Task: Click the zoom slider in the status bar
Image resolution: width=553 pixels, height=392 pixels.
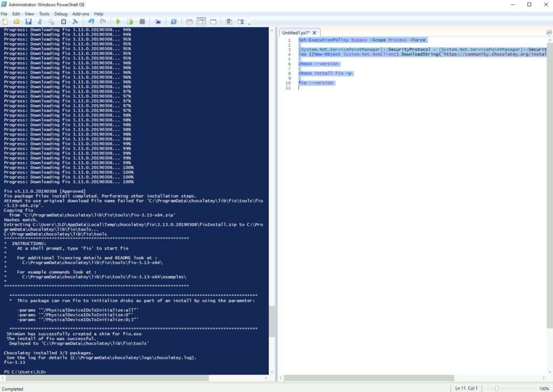Action: [x=496, y=388]
